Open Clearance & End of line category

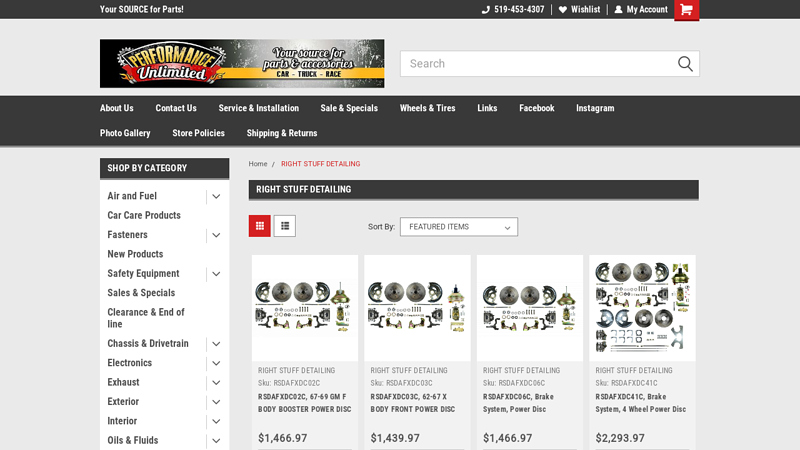coord(146,318)
